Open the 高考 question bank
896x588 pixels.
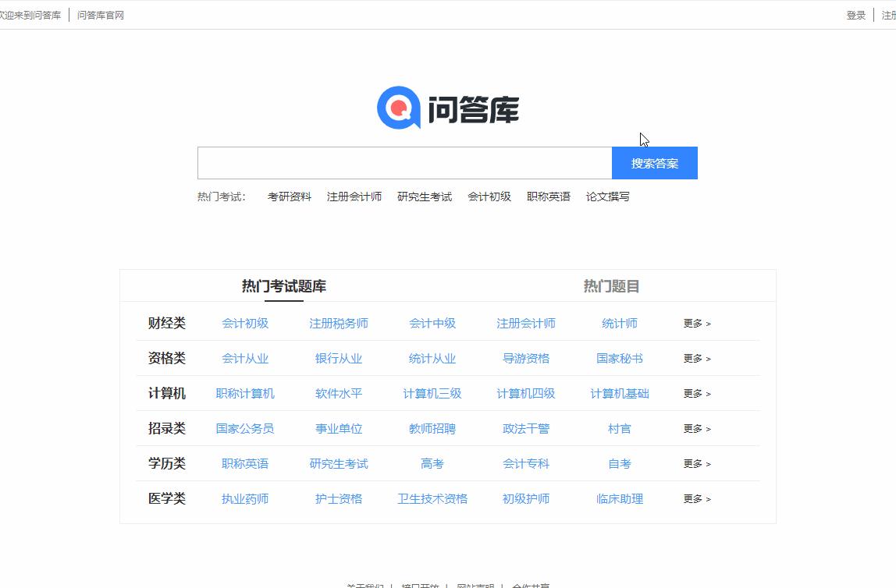[432, 463]
